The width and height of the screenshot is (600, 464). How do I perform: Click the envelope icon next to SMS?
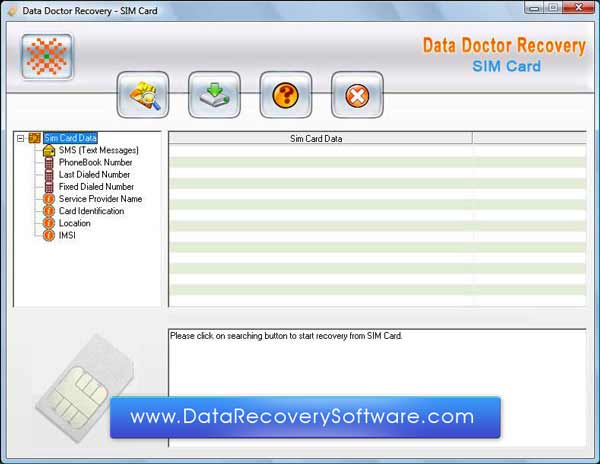click(x=49, y=150)
